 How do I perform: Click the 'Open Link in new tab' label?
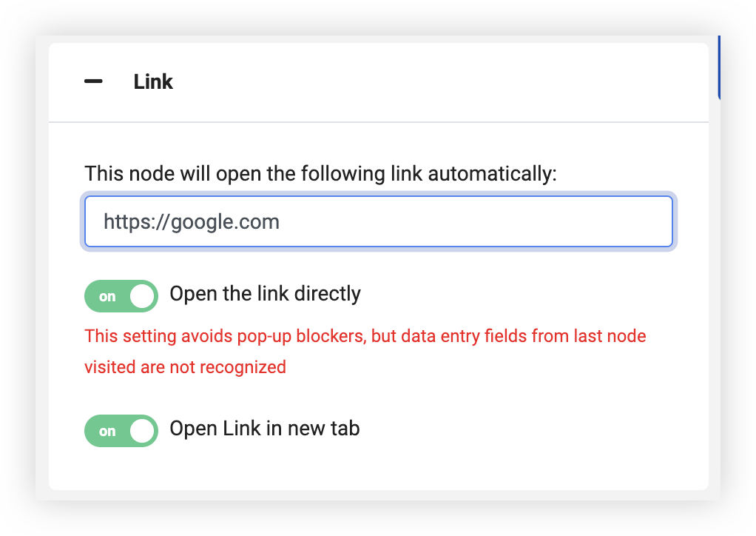264,429
